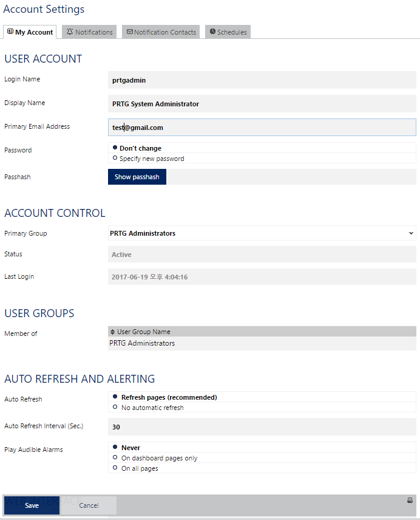Click the bell icon on Notifications tab
The image size is (420, 520).
[x=70, y=32]
